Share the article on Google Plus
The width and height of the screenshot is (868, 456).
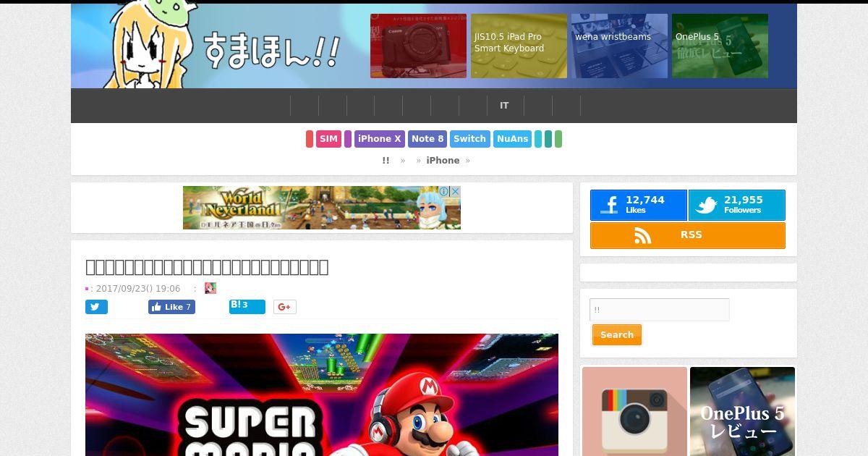coord(285,307)
